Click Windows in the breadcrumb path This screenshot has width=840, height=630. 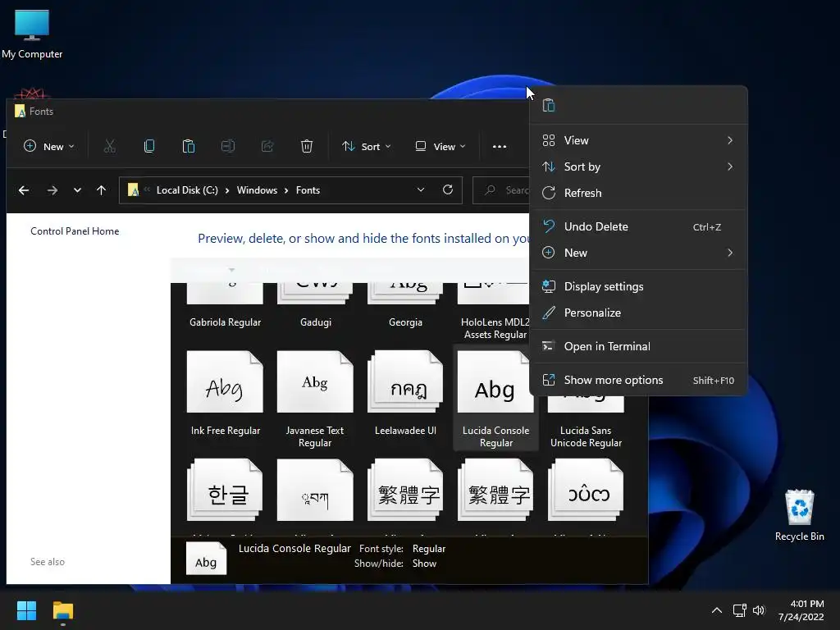coord(257,190)
